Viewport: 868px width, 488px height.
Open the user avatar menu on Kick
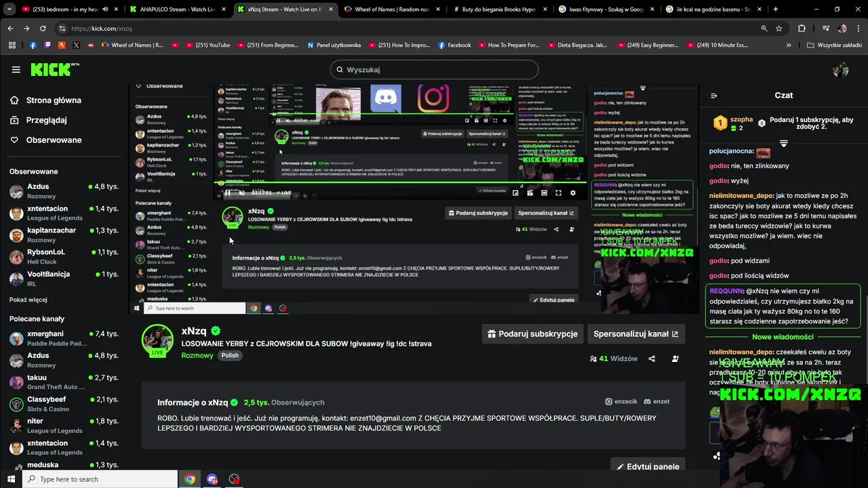(841, 69)
